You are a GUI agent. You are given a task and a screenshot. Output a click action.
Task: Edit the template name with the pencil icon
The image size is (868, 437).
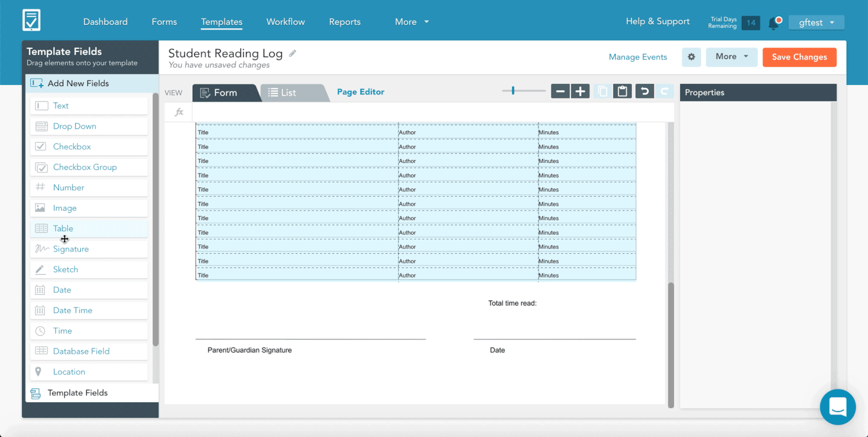click(292, 53)
